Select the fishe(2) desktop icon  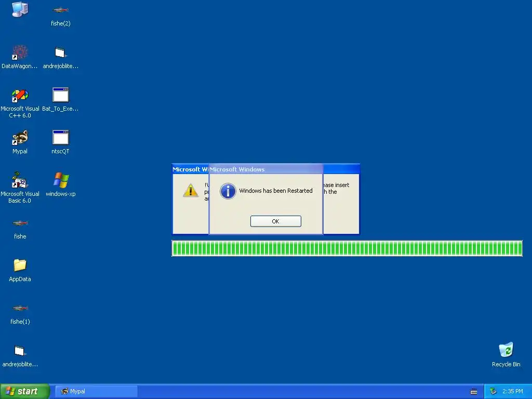click(x=60, y=15)
